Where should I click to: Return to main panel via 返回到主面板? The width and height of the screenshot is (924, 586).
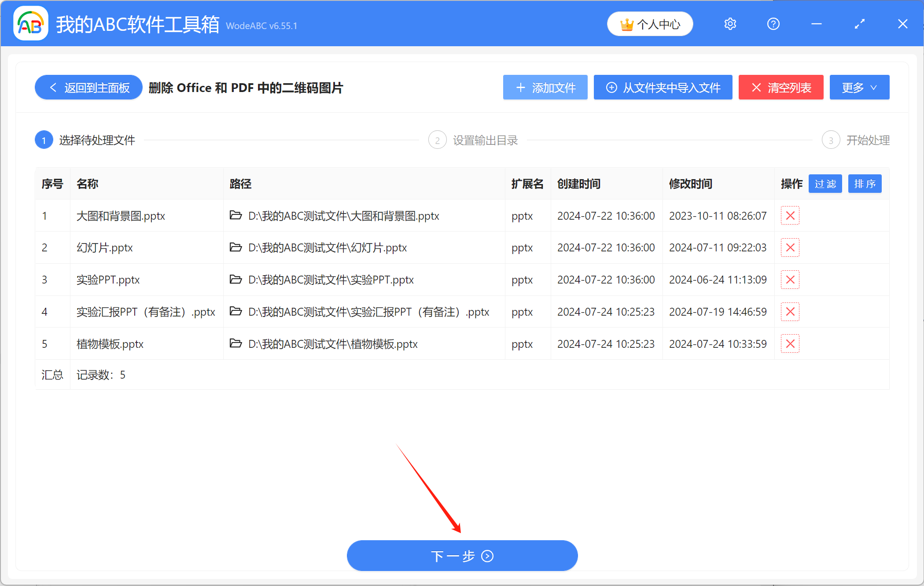[x=88, y=87]
